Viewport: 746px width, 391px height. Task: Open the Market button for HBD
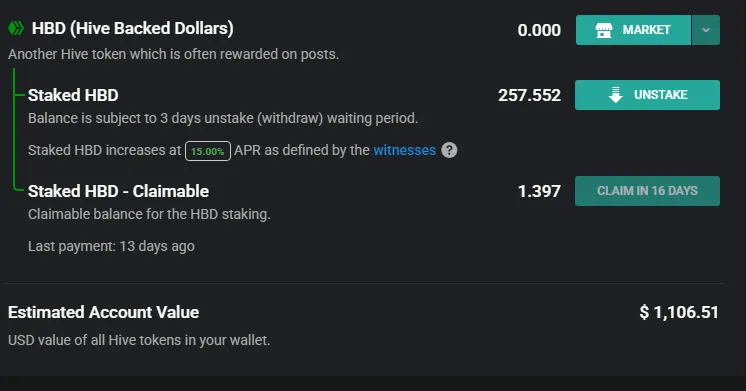coord(633,30)
